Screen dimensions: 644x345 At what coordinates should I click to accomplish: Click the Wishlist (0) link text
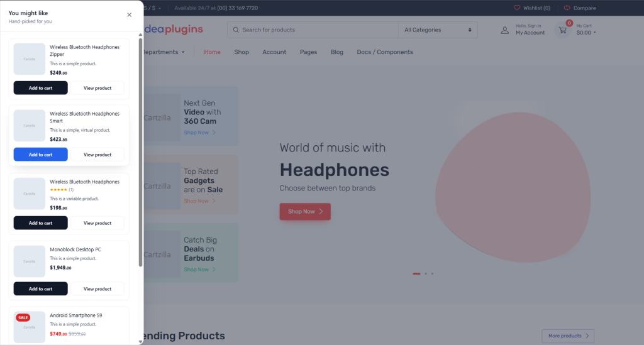537,8
